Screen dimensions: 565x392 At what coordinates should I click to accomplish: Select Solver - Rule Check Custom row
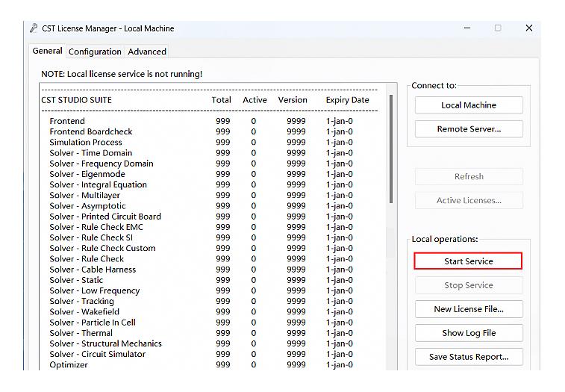(x=201, y=248)
